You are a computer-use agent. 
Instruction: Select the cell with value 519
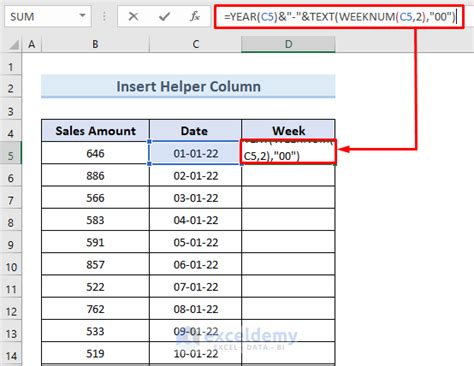(x=95, y=353)
